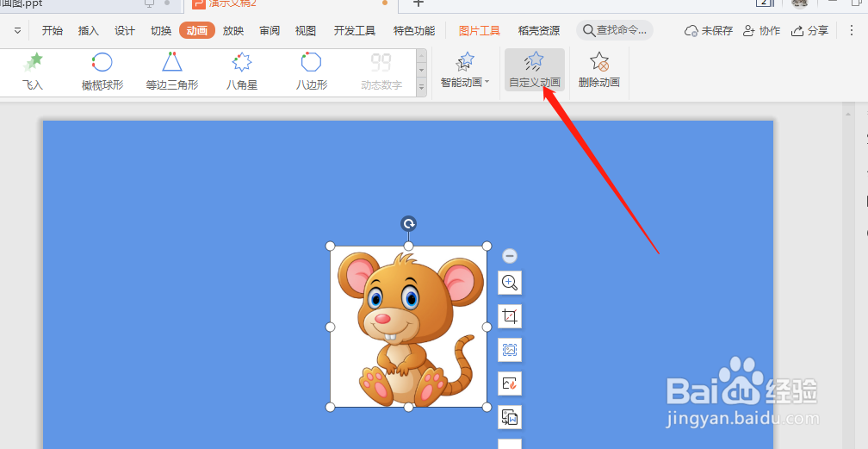868x449 pixels.
Task: Switch to the 设计 tab
Action: (125, 30)
